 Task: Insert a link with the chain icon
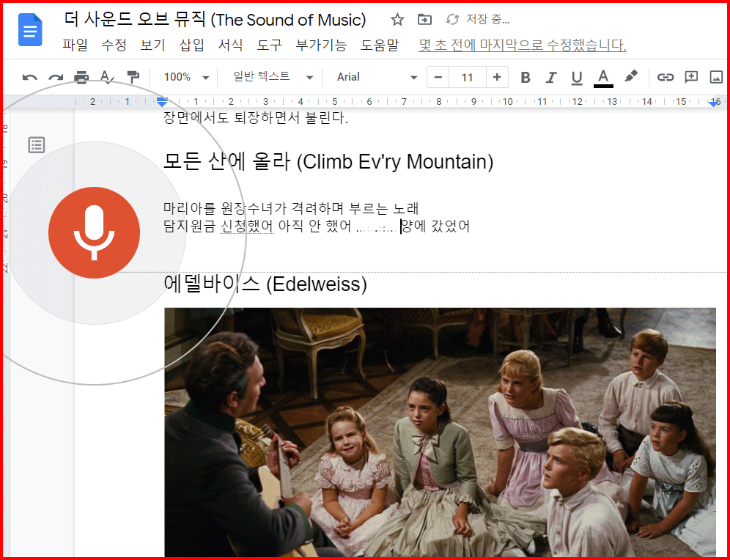tap(666, 77)
